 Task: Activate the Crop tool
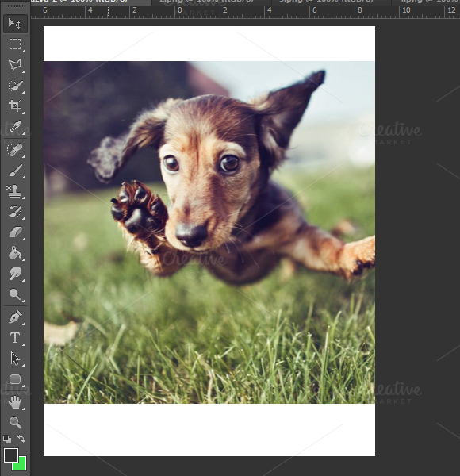pos(15,106)
